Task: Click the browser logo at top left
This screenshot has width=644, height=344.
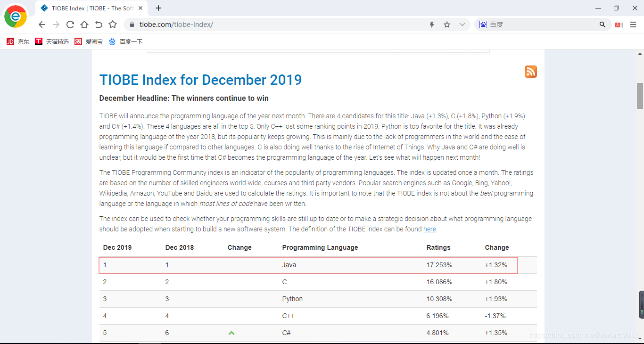Action: (16, 16)
